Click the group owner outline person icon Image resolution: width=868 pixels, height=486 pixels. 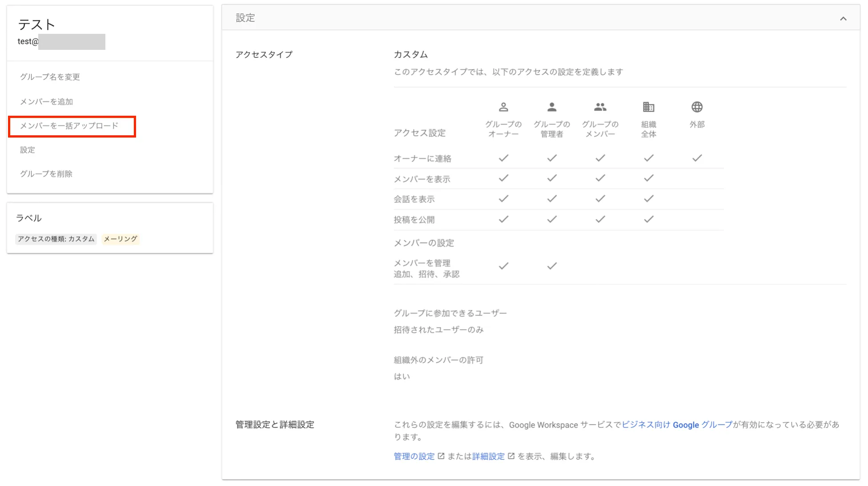[x=503, y=107]
